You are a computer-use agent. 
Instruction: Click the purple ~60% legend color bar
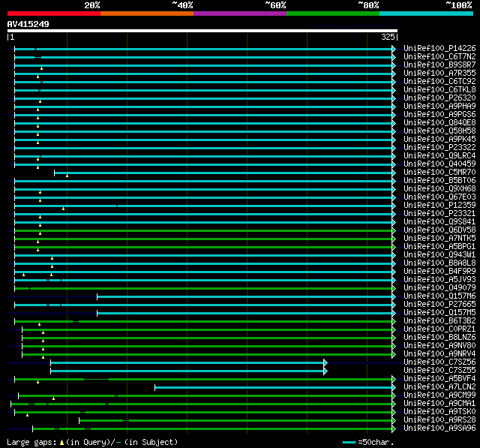click(x=239, y=14)
